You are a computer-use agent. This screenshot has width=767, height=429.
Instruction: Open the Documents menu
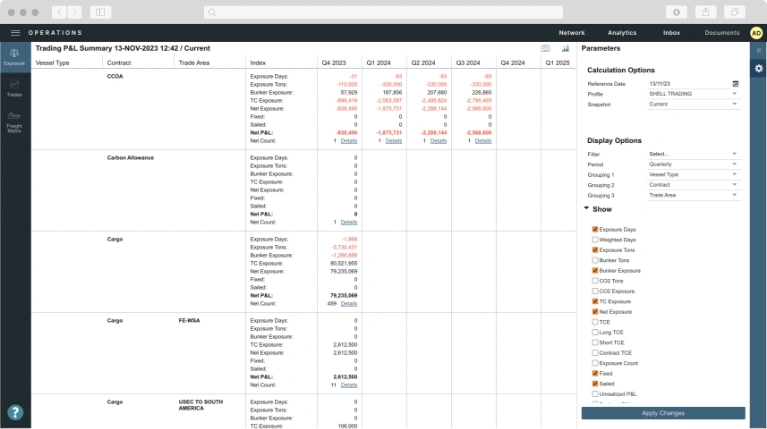tap(722, 33)
